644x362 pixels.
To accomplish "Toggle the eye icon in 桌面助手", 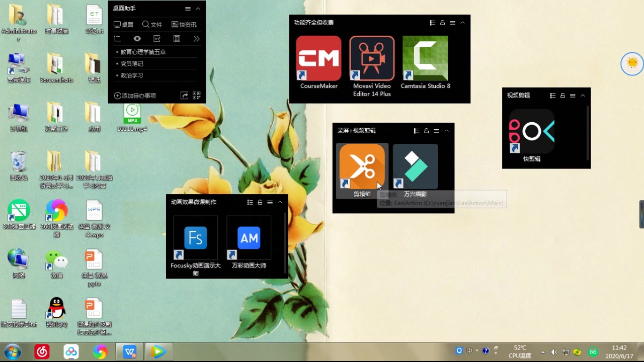I will [x=137, y=39].
